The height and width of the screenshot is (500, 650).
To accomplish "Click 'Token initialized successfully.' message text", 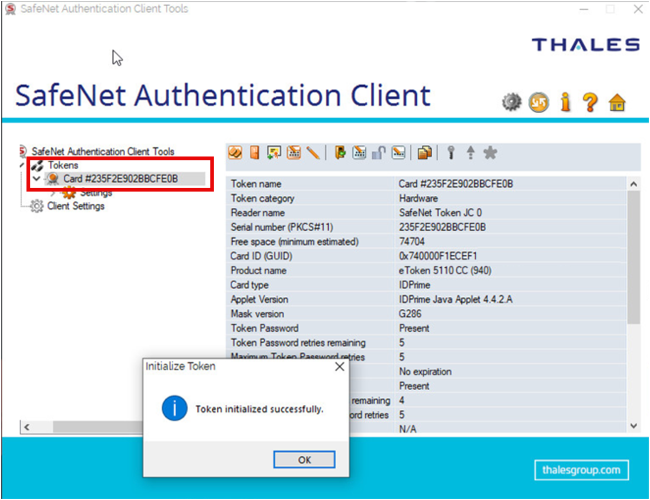I will point(259,409).
